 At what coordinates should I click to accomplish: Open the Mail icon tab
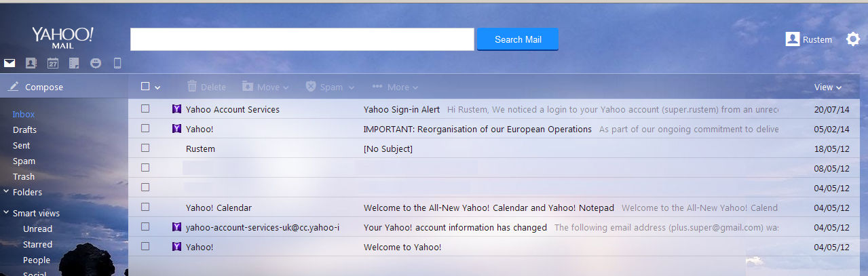click(x=10, y=63)
